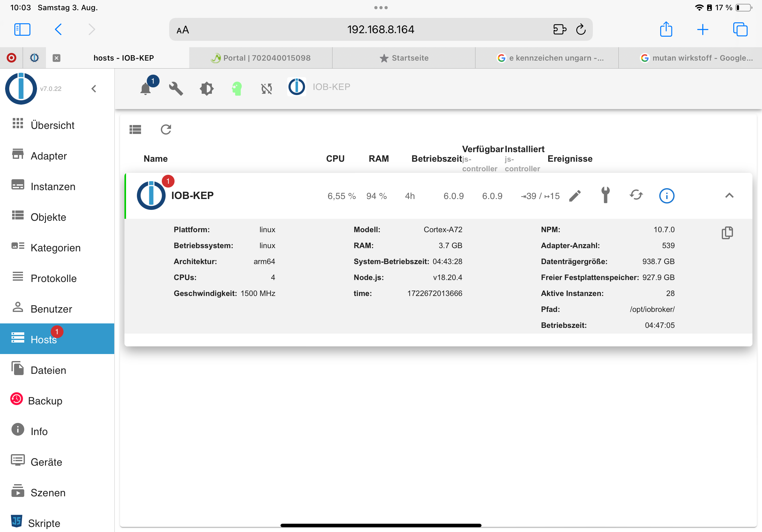Image resolution: width=762 pixels, height=532 pixels.
Task: Open the Adapter menu entry
Action: tap(49, 156)
